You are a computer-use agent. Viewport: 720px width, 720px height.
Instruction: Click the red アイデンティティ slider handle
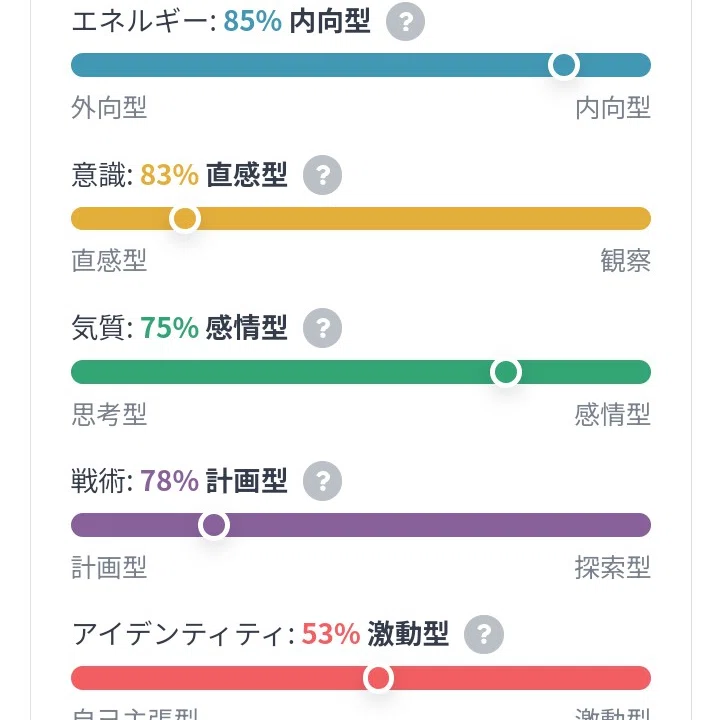[x=378, y=678]
